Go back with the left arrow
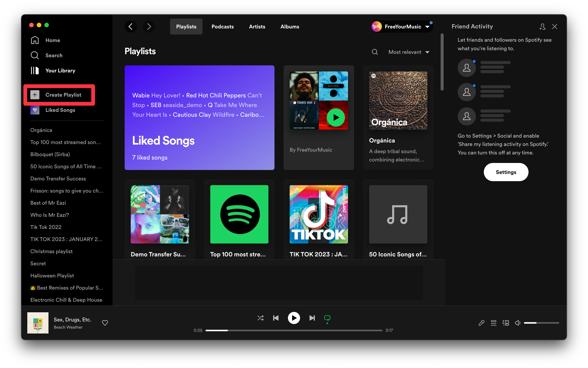 [x=131, y=27]
